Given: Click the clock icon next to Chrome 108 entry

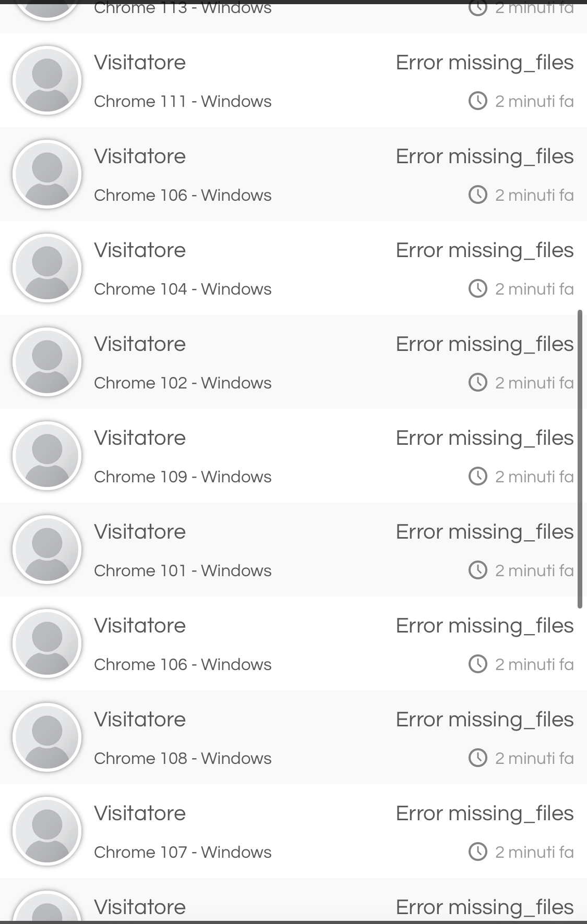Looking at the screenshot, I should pos(477,758).
